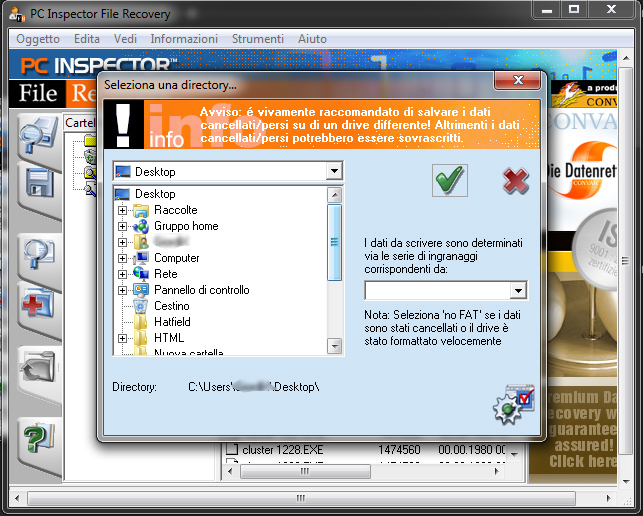The height and width of the screenshot is (516, 643).
Task: Click the folder with arrow sidebar icon
Action: (39, 368)
